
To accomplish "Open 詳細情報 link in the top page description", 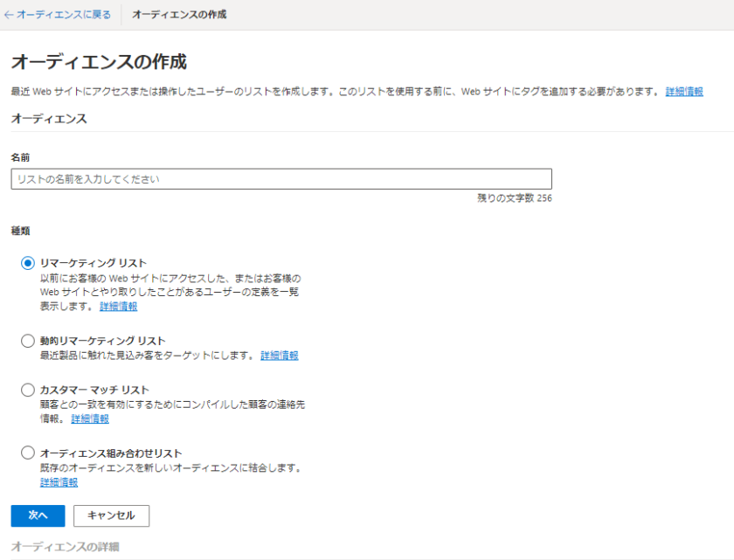I will click(684, 92).
